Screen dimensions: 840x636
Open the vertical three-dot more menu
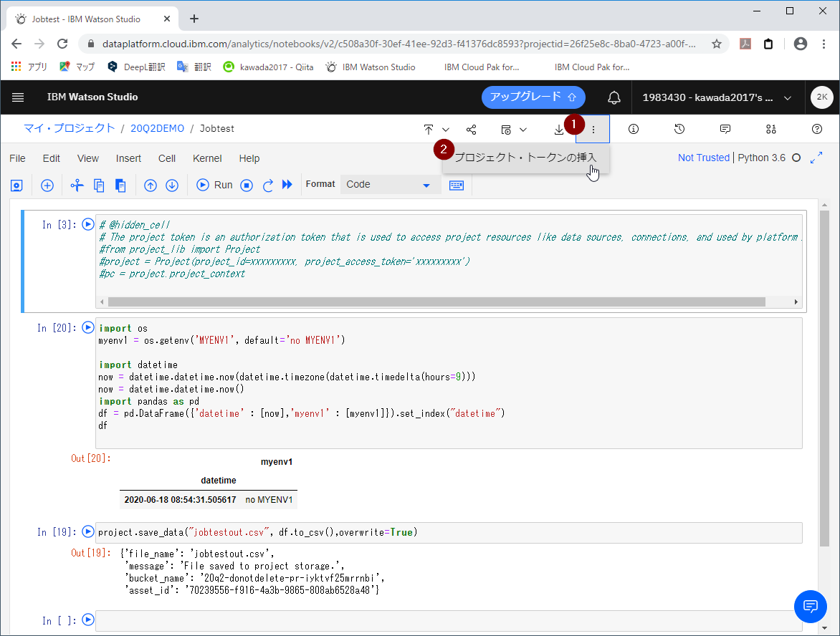593,129
